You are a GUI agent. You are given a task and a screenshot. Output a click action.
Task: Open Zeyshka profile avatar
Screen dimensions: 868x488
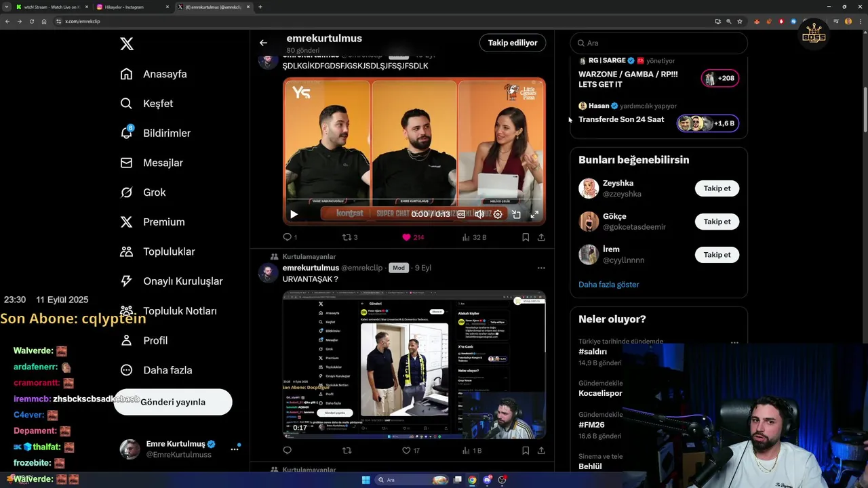click(x=589, y=188)
